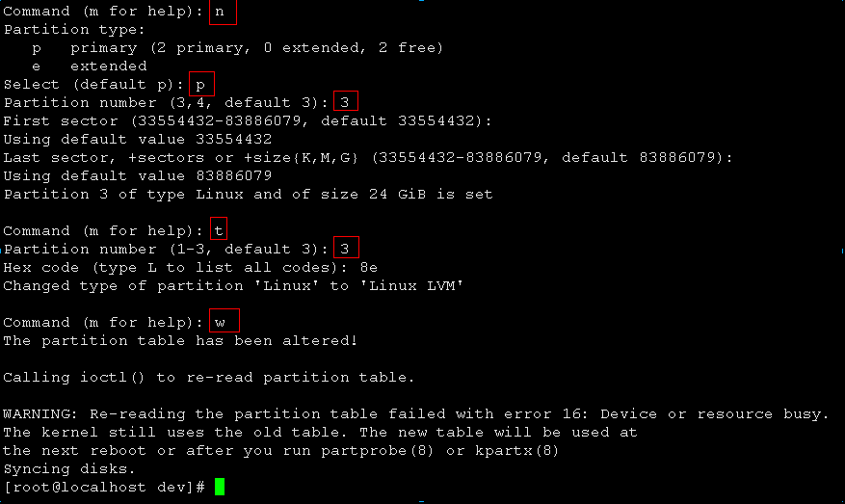Click 'Using default value 83886079' line
845x504 pixels.
pos(138,175)
